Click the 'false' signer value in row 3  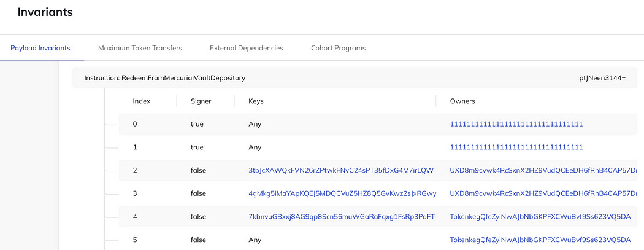pyautogui.click(x=198, y=193)
